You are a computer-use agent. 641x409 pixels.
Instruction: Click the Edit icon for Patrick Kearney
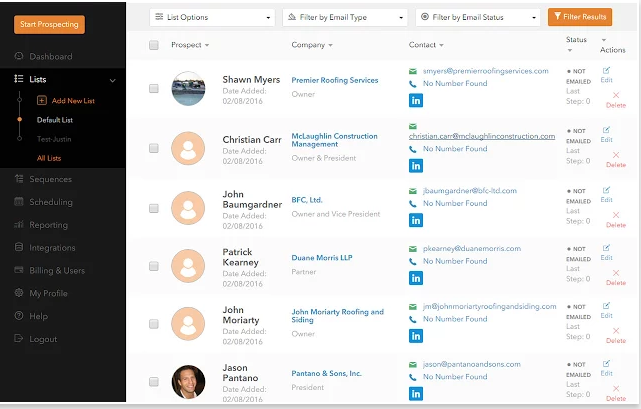coord(606,248)
